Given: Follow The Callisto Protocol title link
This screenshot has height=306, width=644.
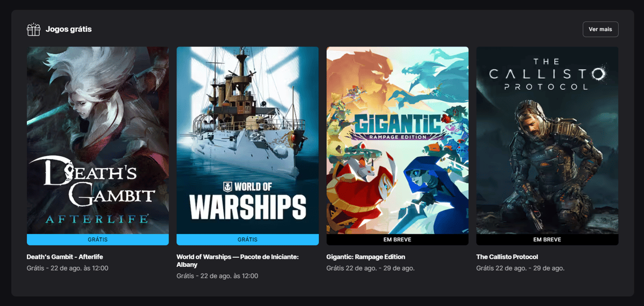Looking at the screenshot, I should click(507, 257).
